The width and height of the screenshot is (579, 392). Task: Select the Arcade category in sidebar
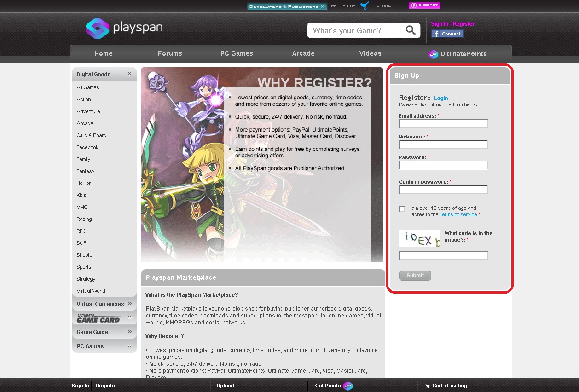[85, 123]
